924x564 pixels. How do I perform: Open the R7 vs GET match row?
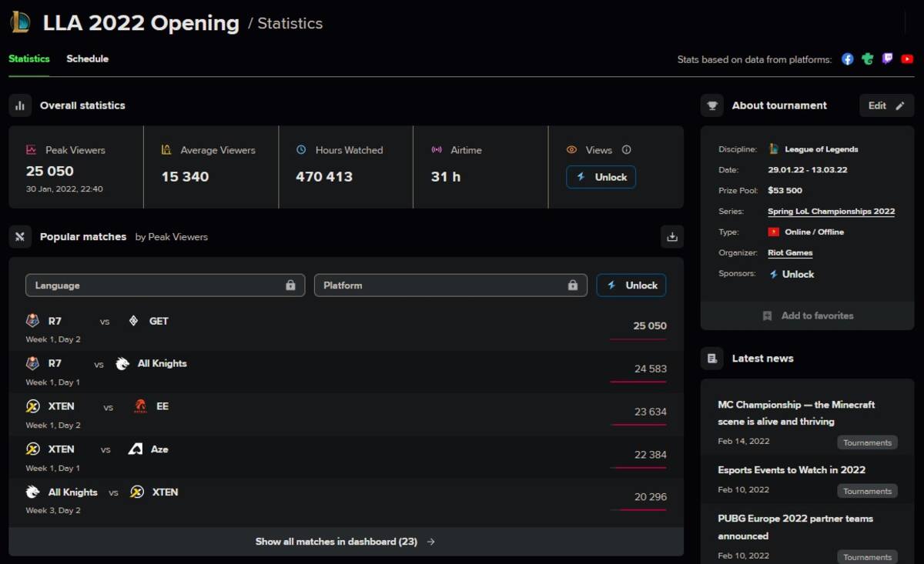coord(346,329)
